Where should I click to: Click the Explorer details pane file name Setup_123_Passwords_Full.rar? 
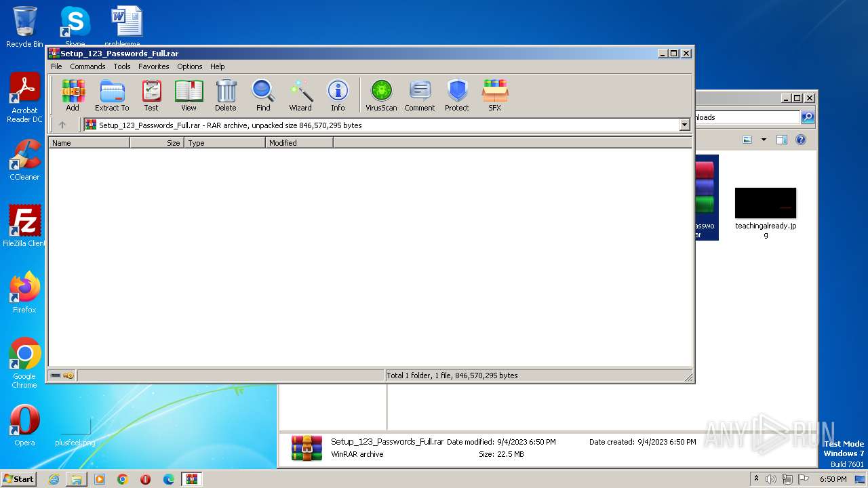click(x=387, y=442)
